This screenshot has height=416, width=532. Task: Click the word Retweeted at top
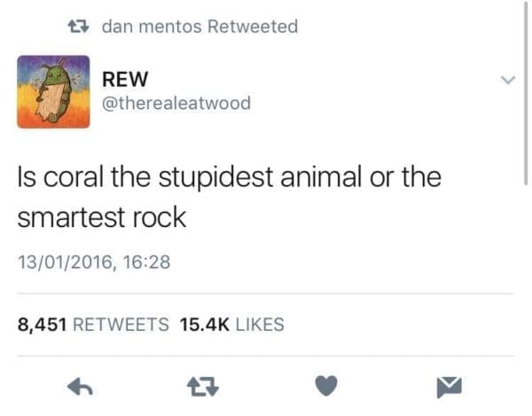253,27
